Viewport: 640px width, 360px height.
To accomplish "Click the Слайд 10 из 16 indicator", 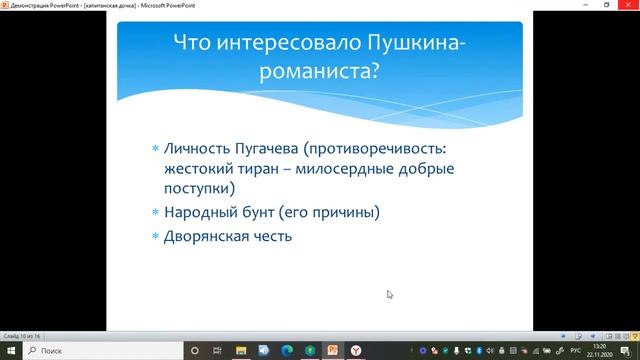I will pyautogui.click(x=22, y=336).
